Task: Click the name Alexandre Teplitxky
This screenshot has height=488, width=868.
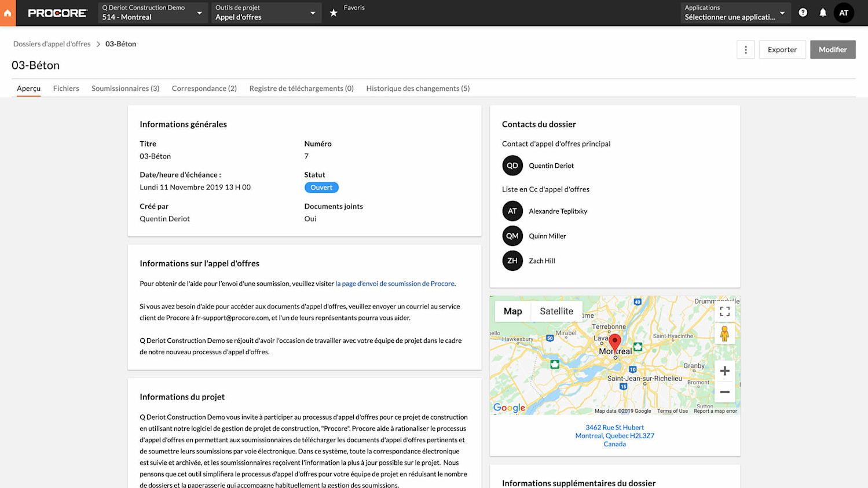Action: click(x=558, y=211)
